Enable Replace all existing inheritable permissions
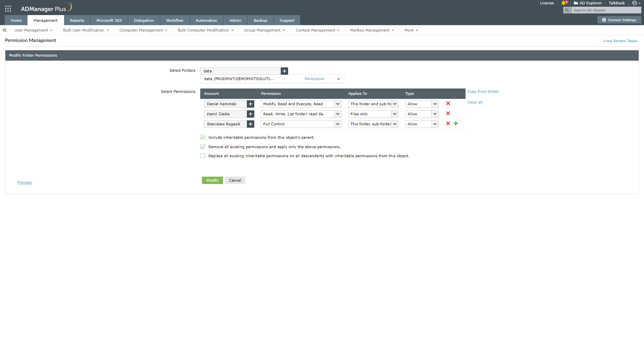Image resolution: width=644 pixels, height=362 pixels. [x=203, y=156]
